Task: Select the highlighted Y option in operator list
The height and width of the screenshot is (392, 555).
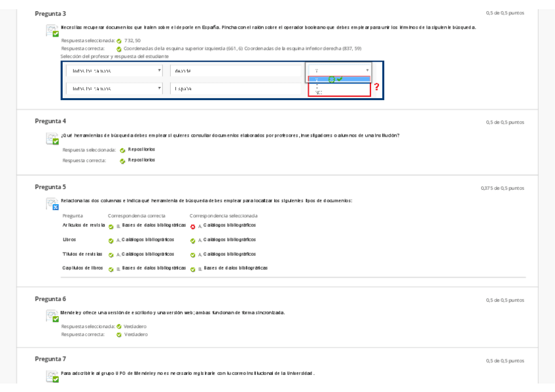Action: [339, 79]
